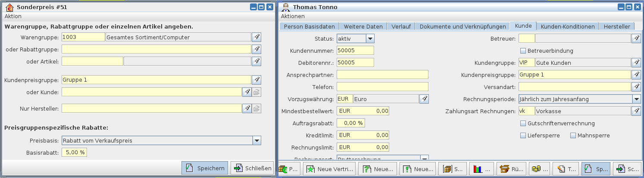Click the lookup icon next to Versandart
This screenshot has height=178, width=644.
tap(636, 87)
